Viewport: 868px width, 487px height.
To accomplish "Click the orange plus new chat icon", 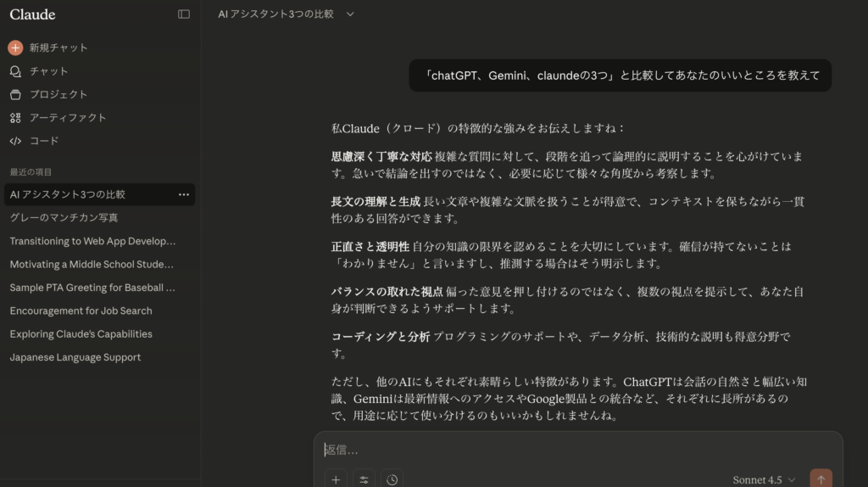I will click(15, 48).
